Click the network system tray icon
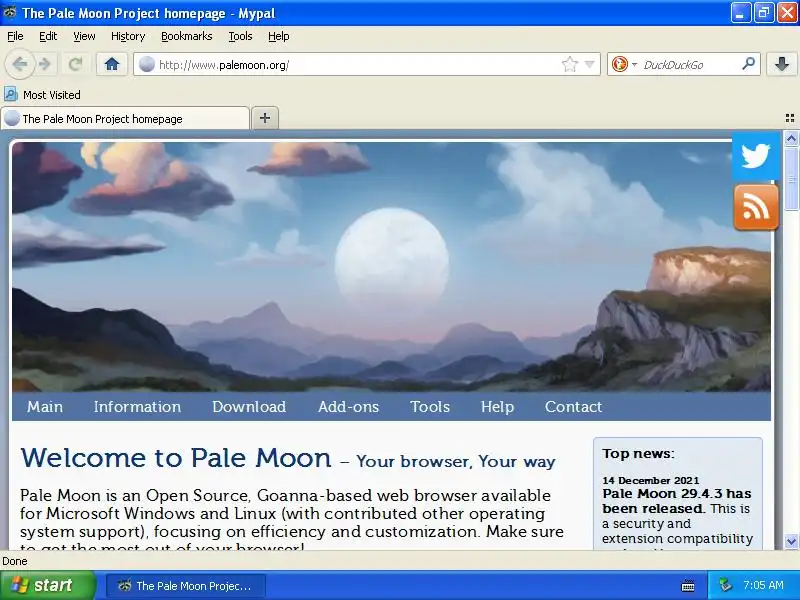 725,585
